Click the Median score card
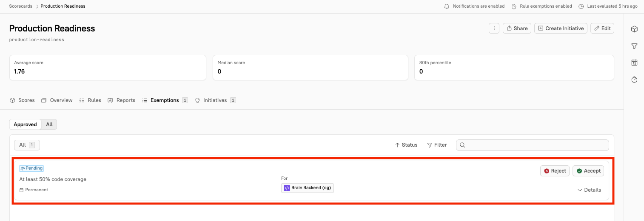 [310, 68]
